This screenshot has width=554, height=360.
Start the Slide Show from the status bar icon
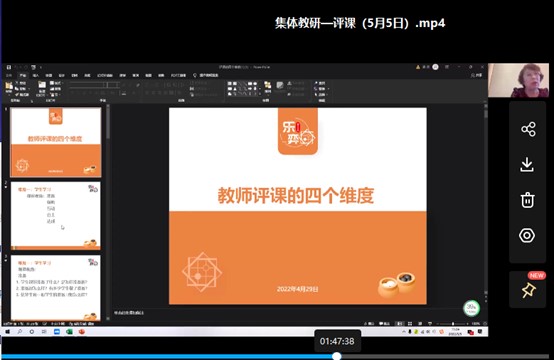pyautogui.click(x=430, y=324)
